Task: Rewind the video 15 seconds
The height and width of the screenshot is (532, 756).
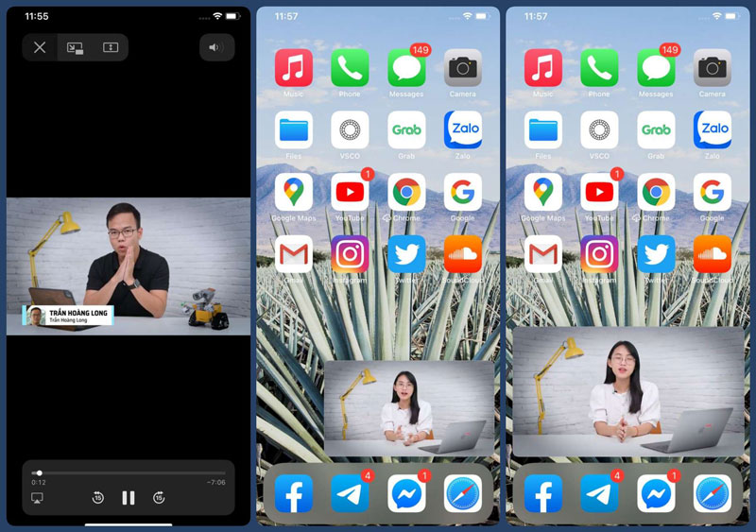Action: pyautogui.click(x=98, y=498)
